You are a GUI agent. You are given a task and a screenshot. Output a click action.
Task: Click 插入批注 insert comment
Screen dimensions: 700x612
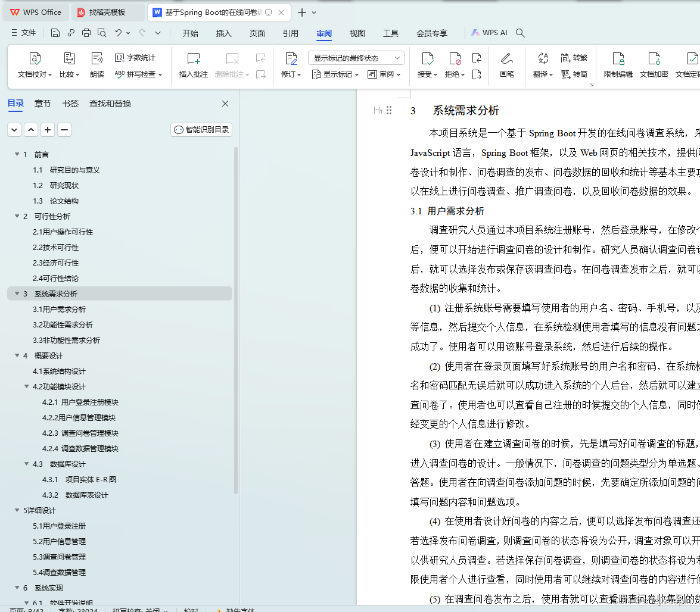[x=193, y=65]
